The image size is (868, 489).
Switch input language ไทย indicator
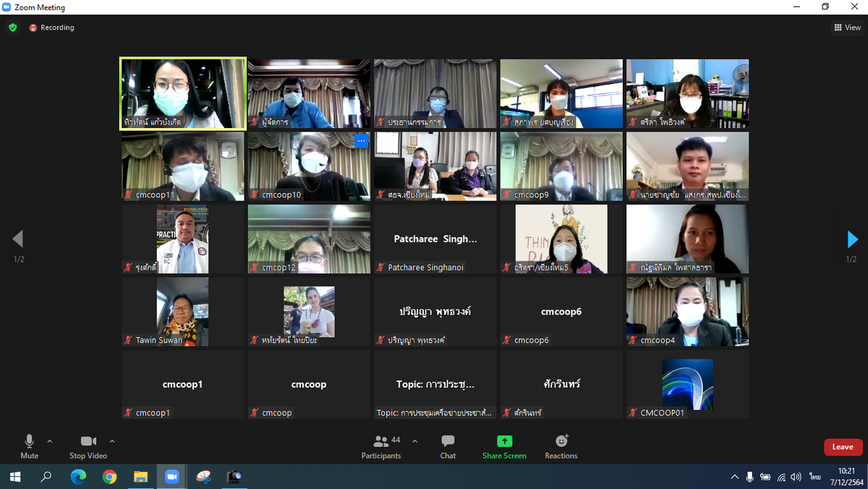click(815, 477)
